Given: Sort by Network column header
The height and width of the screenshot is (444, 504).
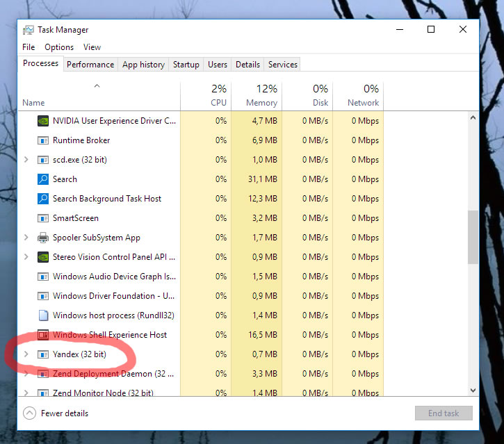Looking at the screenshot, I should 358,97.
